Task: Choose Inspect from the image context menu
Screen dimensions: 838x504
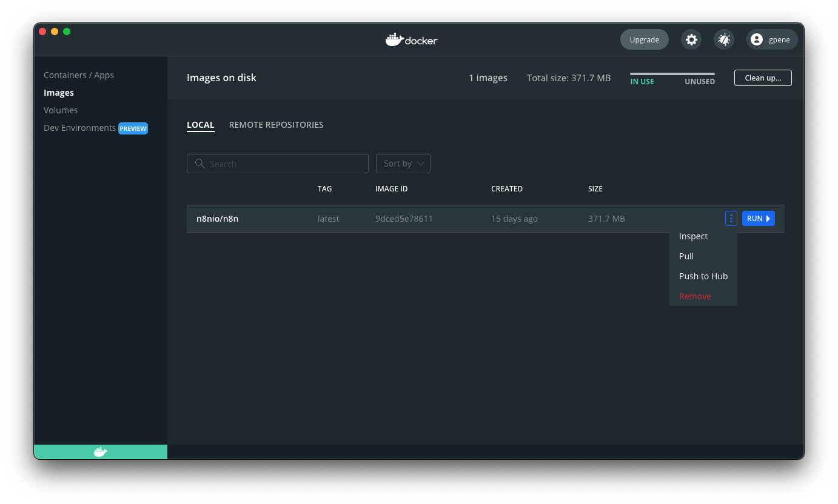Action: tap(693, 236)
